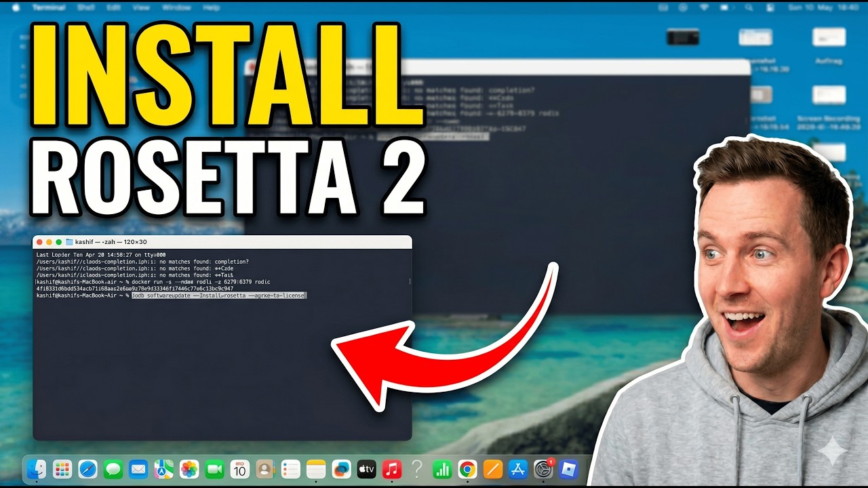868x488 pixels.
Task: Zoom the front Terminal window with green button
Action: [x=58, y=242]
